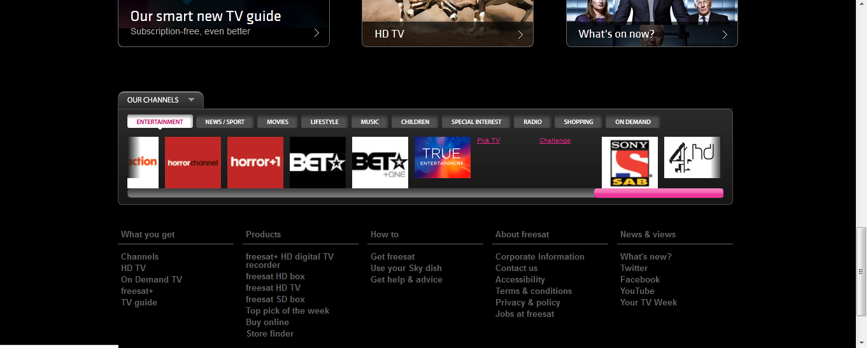Select the Channel 4 HD logo
This screenshot has width=868, height=348.
692,157
